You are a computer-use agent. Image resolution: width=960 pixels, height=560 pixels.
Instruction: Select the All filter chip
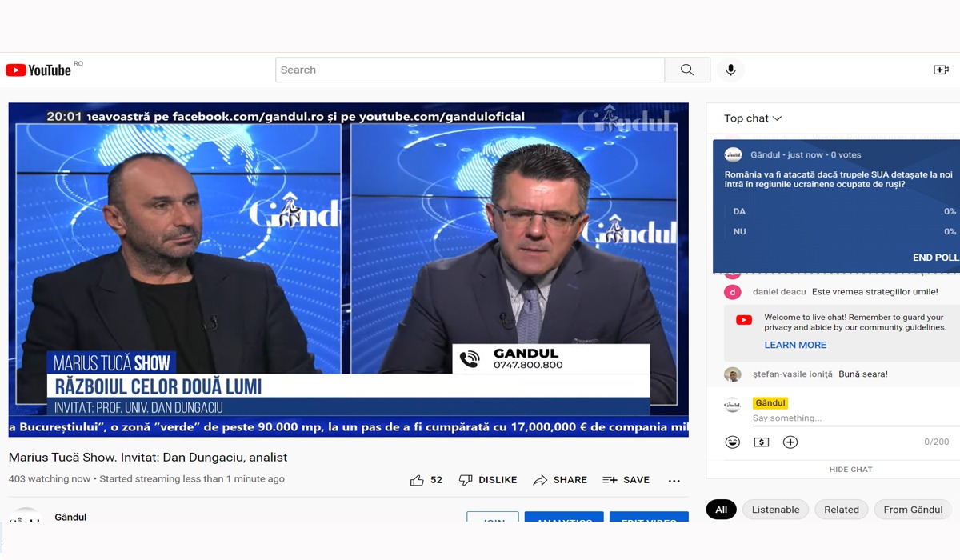tap(721, 510)
